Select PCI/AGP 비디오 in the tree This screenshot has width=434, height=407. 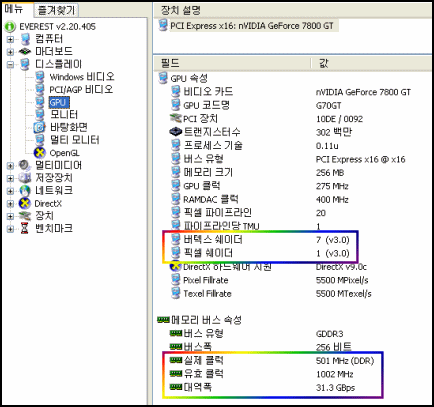point(81,89)
